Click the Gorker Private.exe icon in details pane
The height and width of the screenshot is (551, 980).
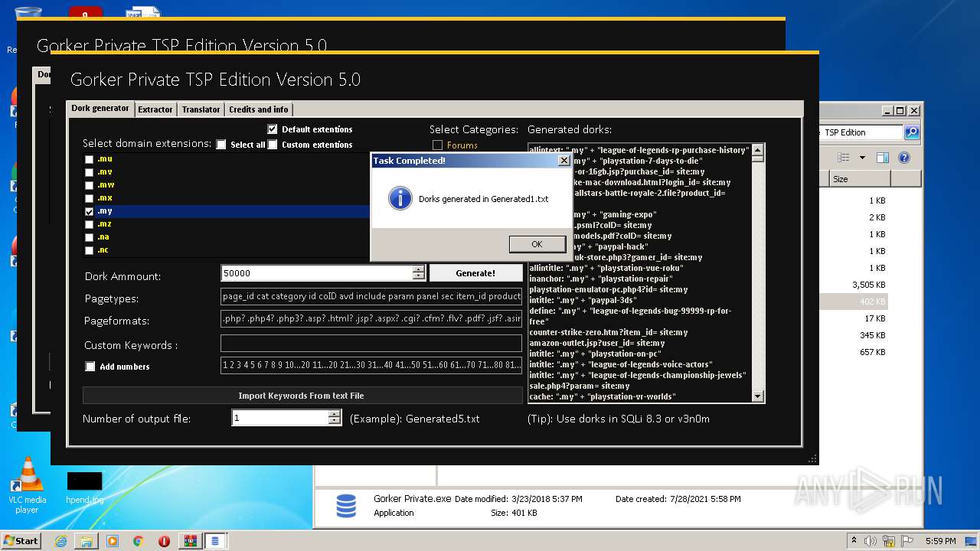(x=345, y=505)
